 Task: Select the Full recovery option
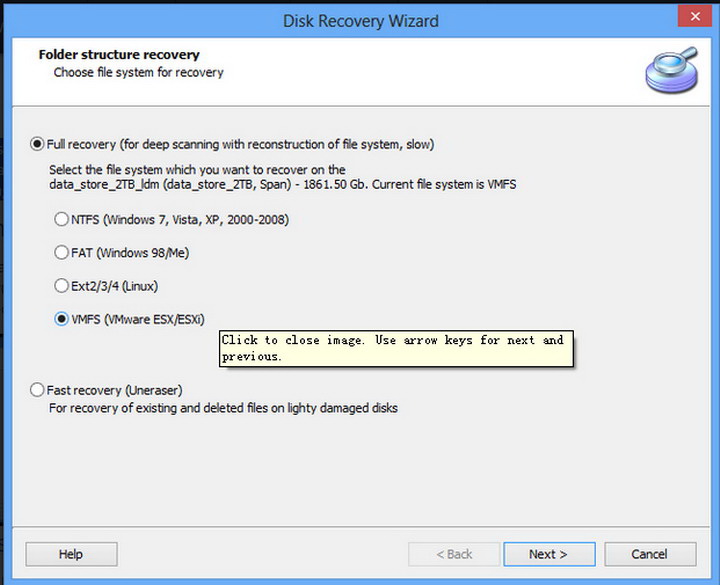pos(38,144)
